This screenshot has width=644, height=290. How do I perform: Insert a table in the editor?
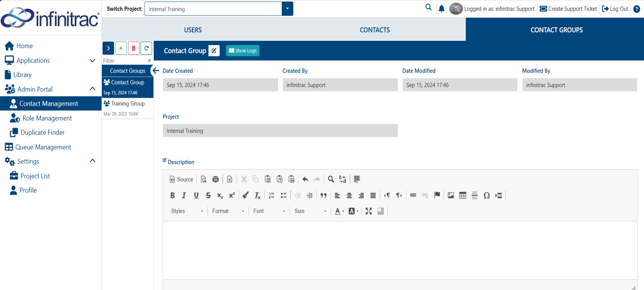[x=463, y=195]
